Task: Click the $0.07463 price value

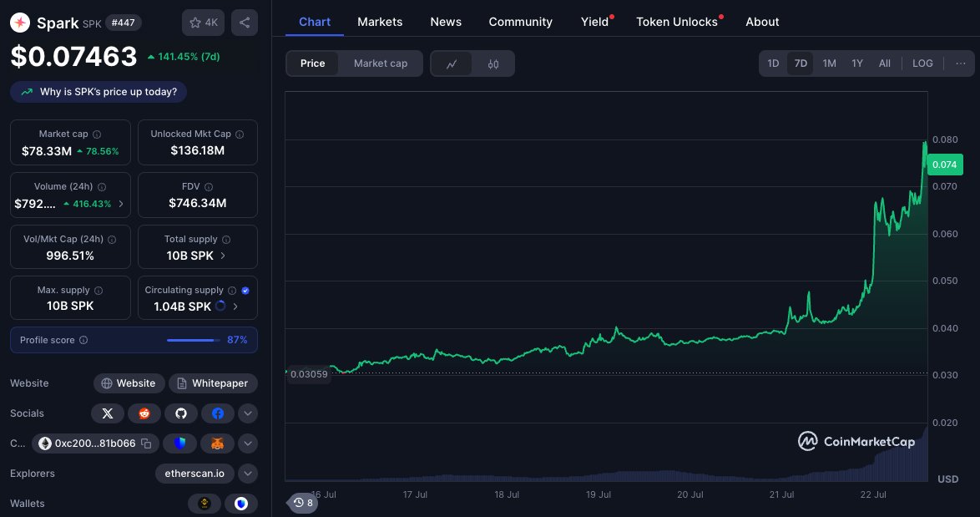Action: point(73,57)
